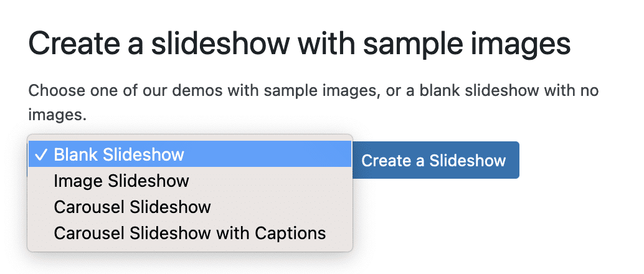Click the Create a Slideshow button
The image size is (644, 274).
coord(433,161)
